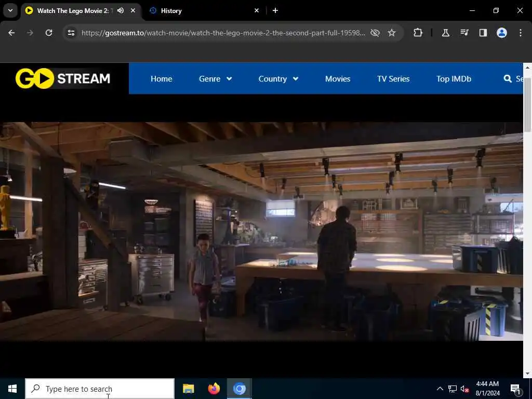The width and height of the screenshot is (532, 399).
Task: Show hidden system tray icons
Action: [x=440, y=389]
